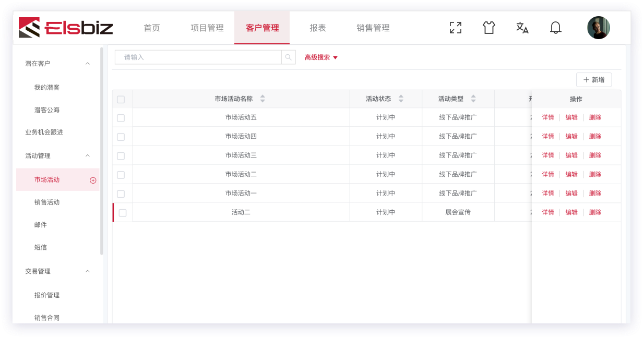
Task: Sort by 活动状态 column arrows
Action: coord(401,99)
